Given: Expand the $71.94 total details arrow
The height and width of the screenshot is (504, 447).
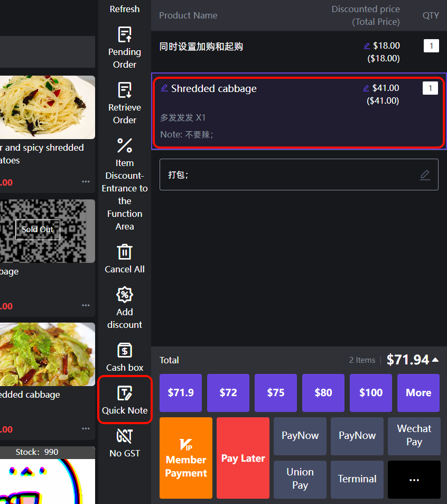Looking at the screenshot, I should tap(435, 360).
